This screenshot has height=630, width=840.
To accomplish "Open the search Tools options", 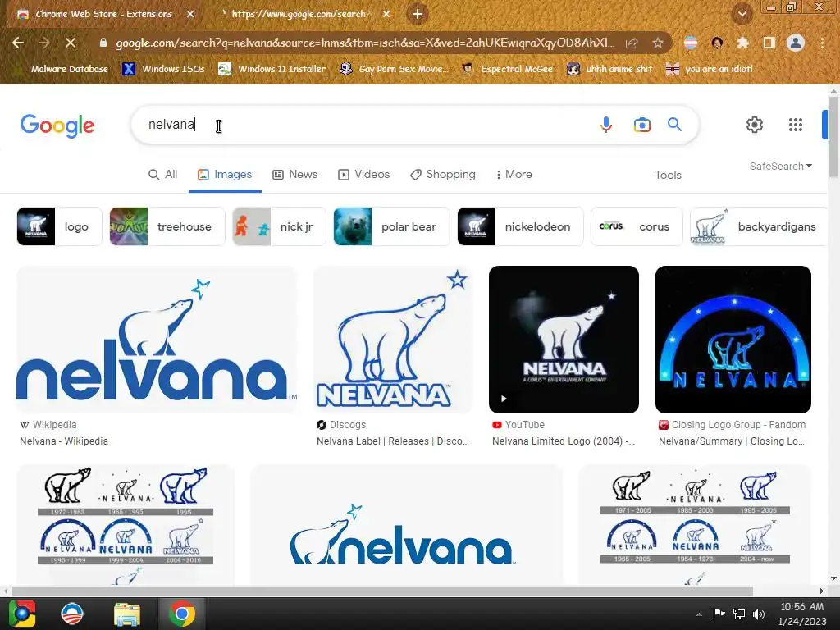I will click(668, 176).
